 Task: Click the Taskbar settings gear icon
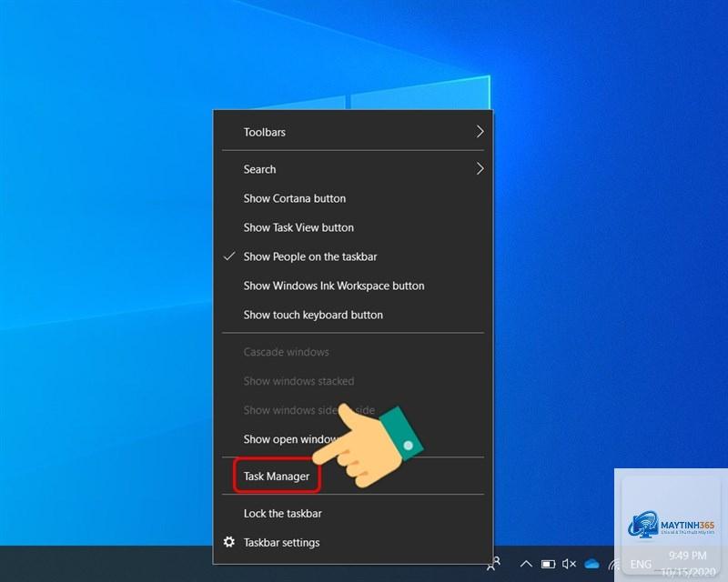point(229,542)
